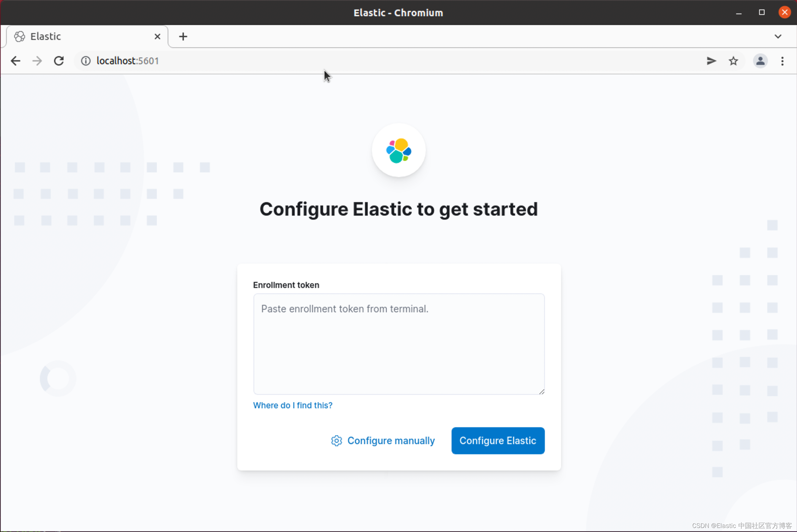This screenshot has height=532, width=797.
Task: Click into Enrollment token text area
Action: click(399, 344)
